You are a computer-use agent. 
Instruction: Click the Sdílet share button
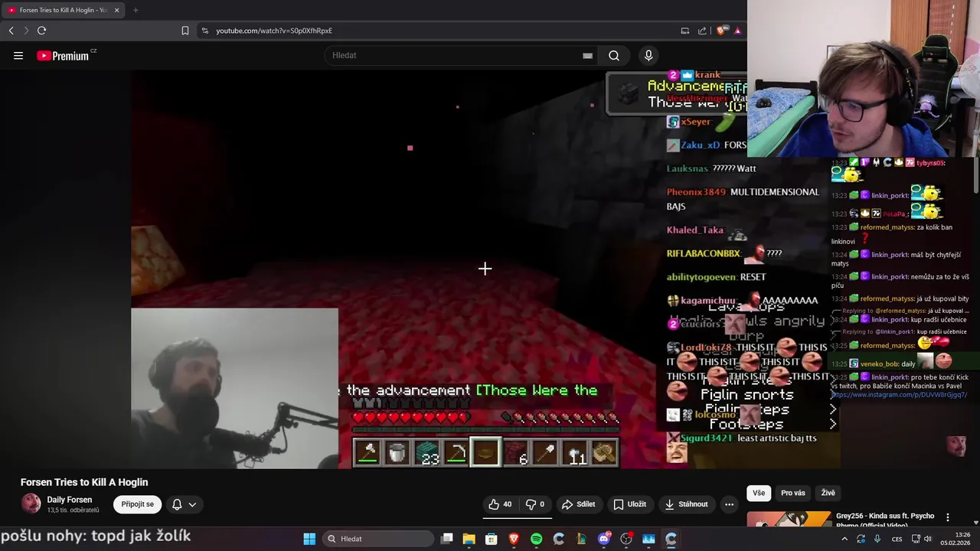(x=578, y=504)
